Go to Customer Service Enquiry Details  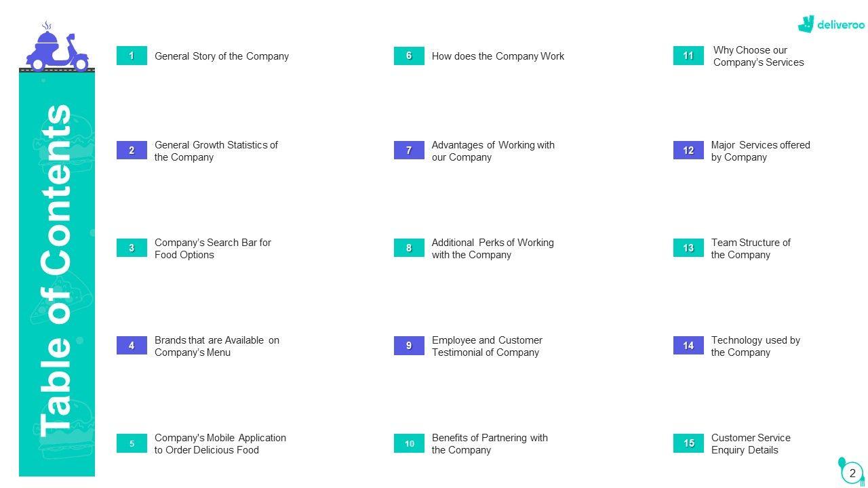[x=751, y=444]
